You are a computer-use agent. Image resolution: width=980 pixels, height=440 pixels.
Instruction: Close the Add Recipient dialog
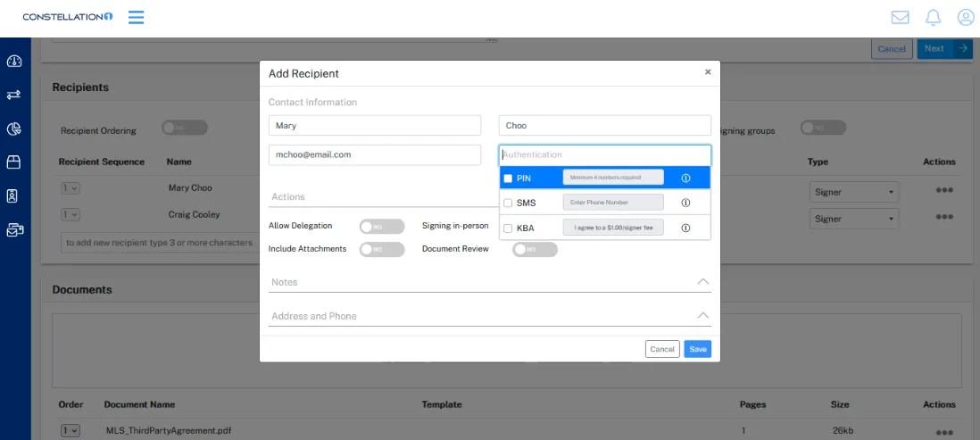point(708,72)
